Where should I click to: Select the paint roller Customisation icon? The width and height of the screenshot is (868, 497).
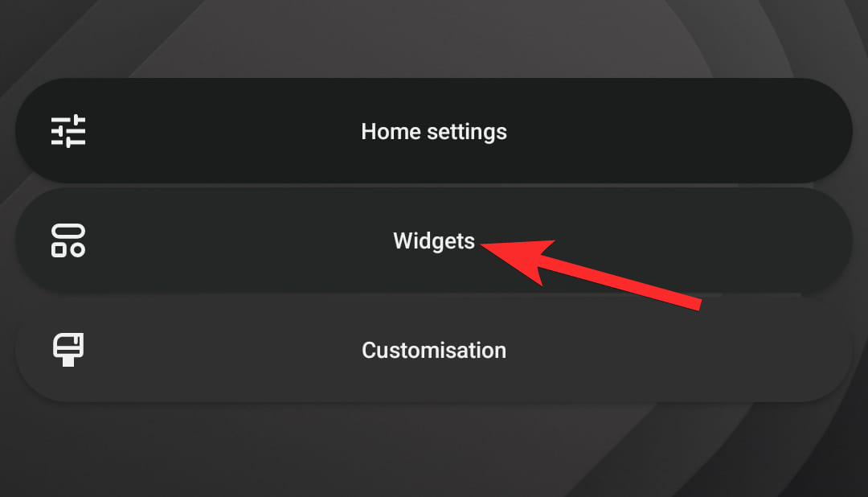click(68, 350)
